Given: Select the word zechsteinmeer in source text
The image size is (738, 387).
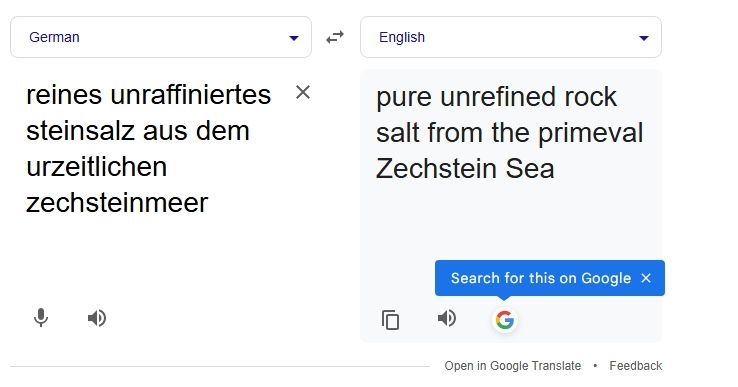Looking at the screenshot, I should pos(117,203).
